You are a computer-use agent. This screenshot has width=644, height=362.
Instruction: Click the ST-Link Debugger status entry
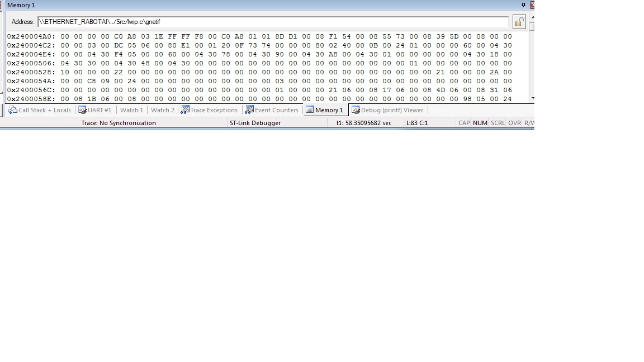pos(255,123)
